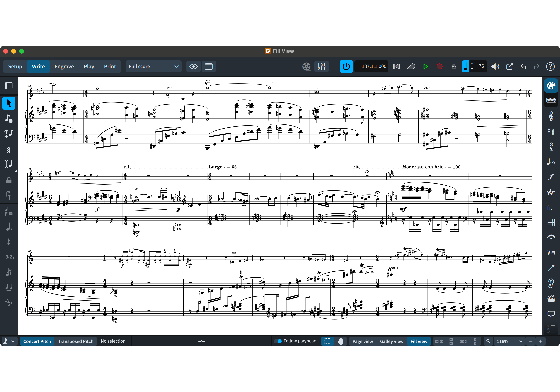Open the Dynamics panel
Image resolution: width=560 pixels, height=392 pixels.
551,177
